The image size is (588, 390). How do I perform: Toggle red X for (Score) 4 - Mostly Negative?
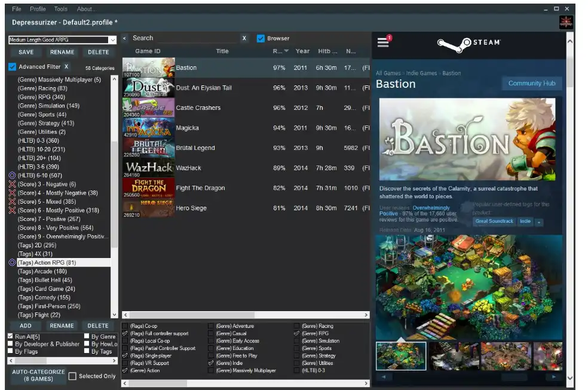[x=12, y=193]
